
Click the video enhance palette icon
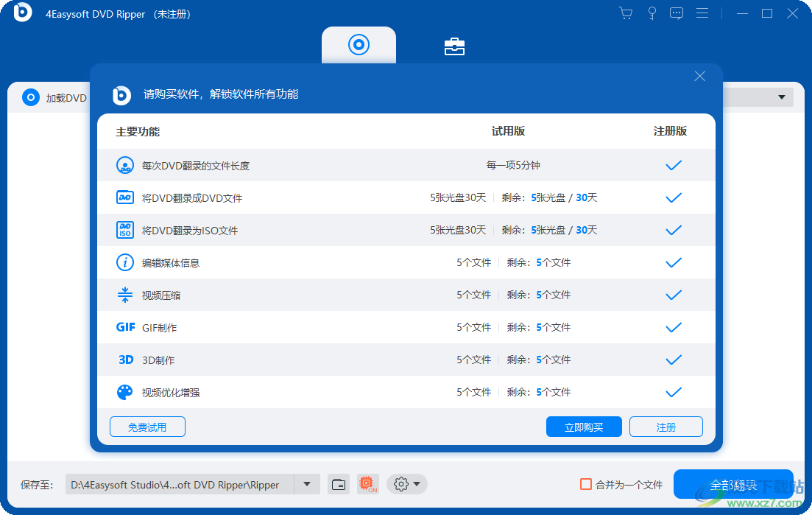[x=125, y=392]
